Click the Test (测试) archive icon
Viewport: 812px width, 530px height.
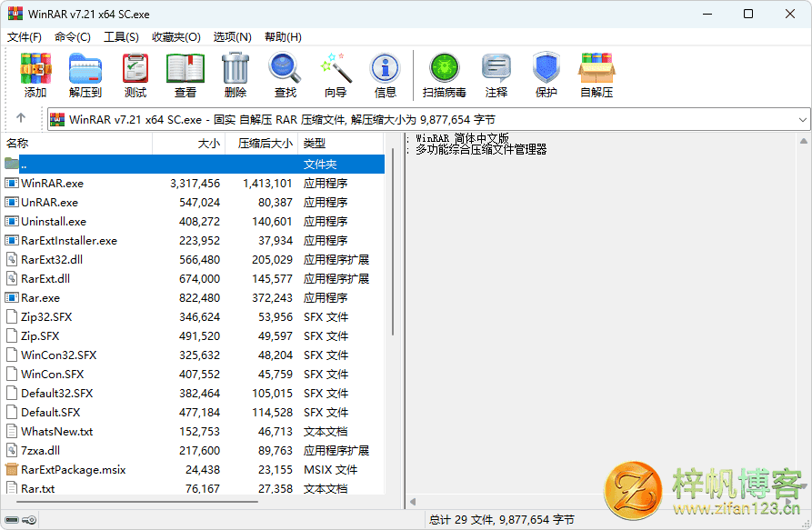click(135, 68)
